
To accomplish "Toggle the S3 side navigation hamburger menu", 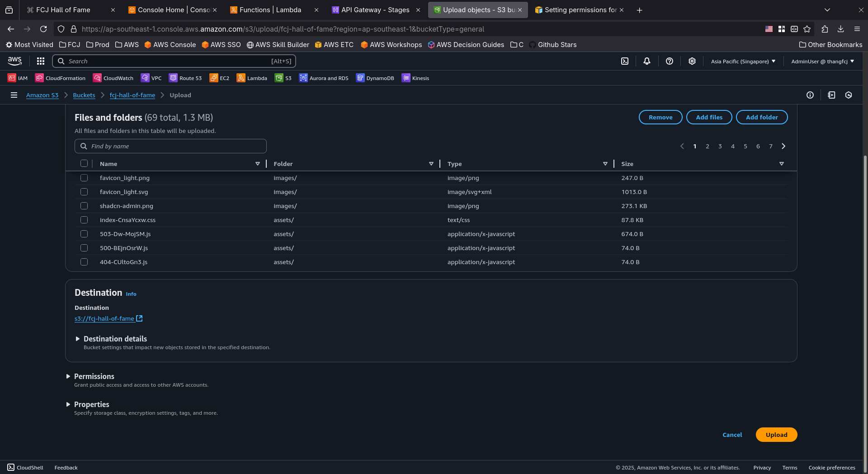I will (x=14, y=95).
